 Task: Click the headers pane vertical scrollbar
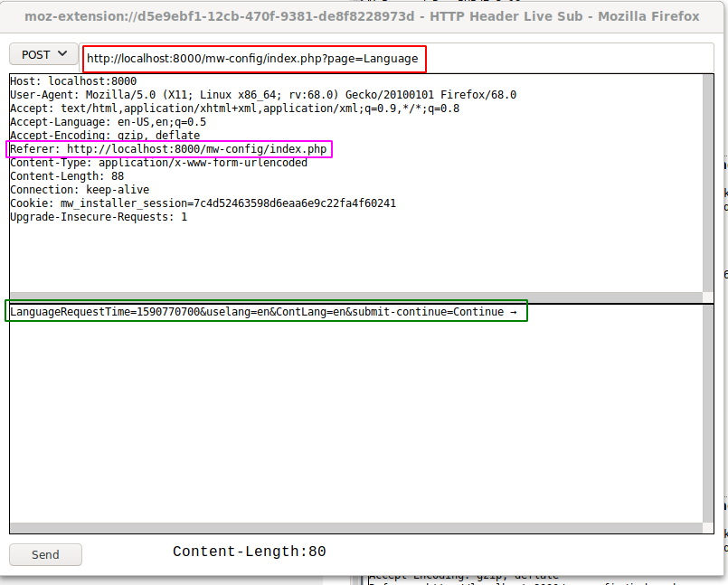pyautogui.click(x=707, y=181)
